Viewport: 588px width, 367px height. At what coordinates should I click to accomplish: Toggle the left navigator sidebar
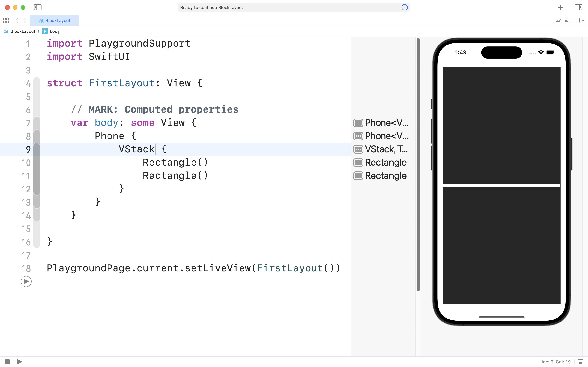pyautogui.click(x=38, y=7)
